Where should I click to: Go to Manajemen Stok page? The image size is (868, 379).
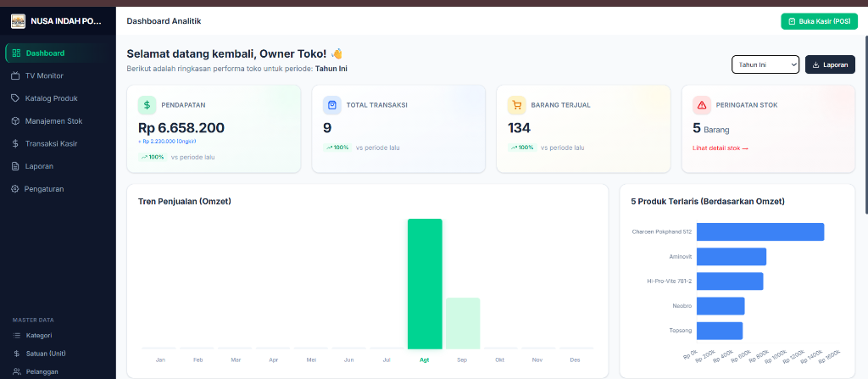click(x=58, y=120)
